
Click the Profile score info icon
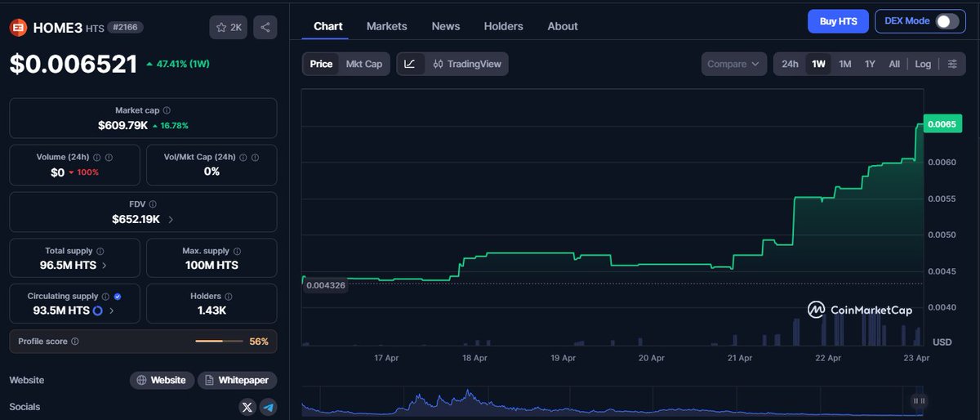(75, 342)
